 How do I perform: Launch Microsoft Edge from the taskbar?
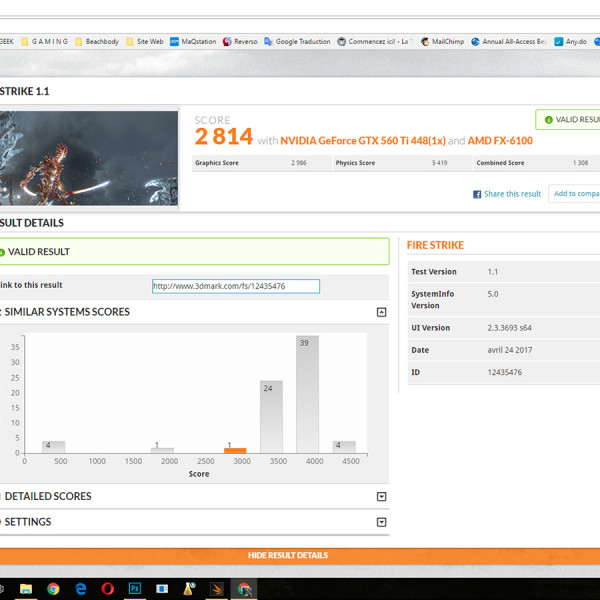[80, 589]
